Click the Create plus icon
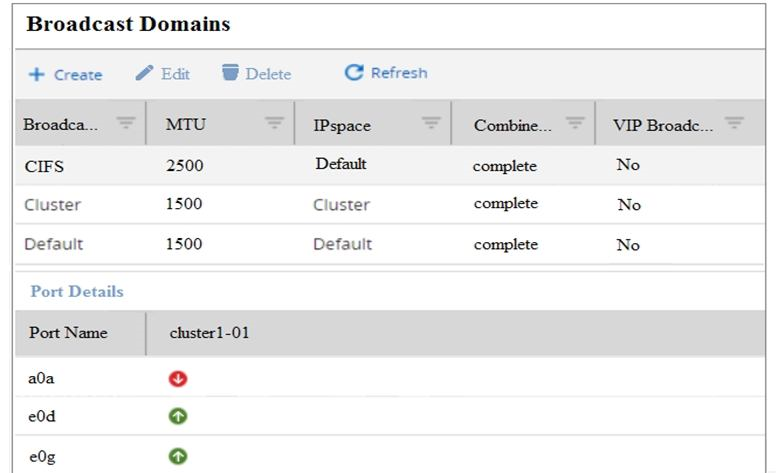Image resolution: width=778 pixels, height=473 pixels. (35, 74)
